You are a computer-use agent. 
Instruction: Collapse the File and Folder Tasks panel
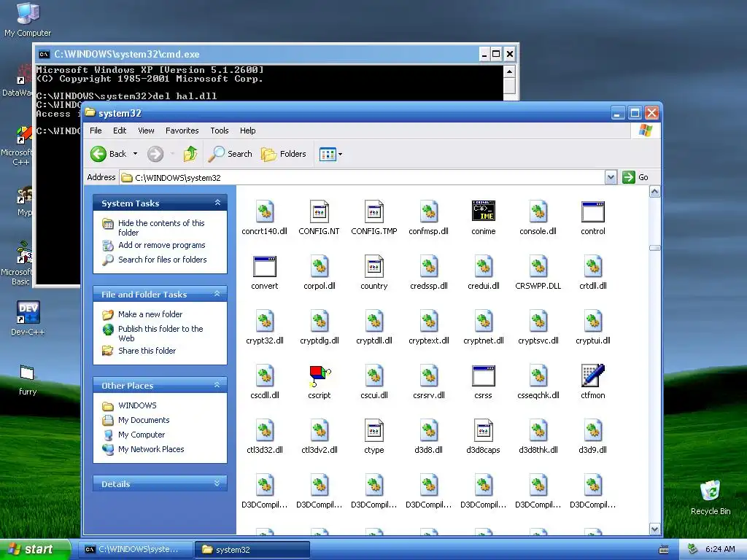coord(217,295)
